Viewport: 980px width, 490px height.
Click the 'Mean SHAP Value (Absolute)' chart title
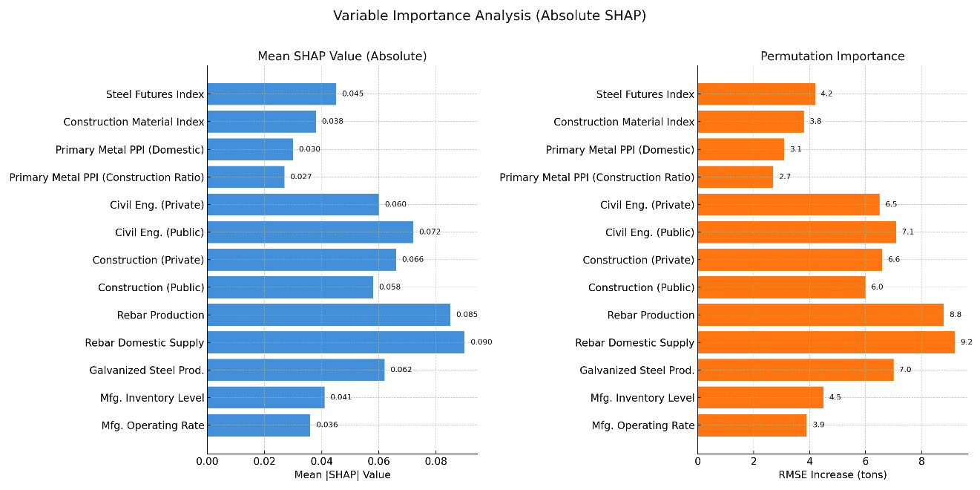pos(342,56)
